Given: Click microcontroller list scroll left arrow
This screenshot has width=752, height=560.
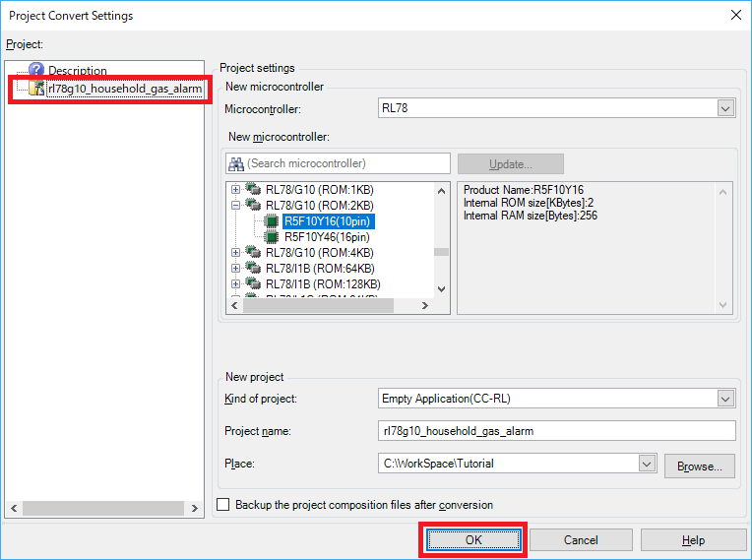Looking at the screenshot, I should [234, 305].
